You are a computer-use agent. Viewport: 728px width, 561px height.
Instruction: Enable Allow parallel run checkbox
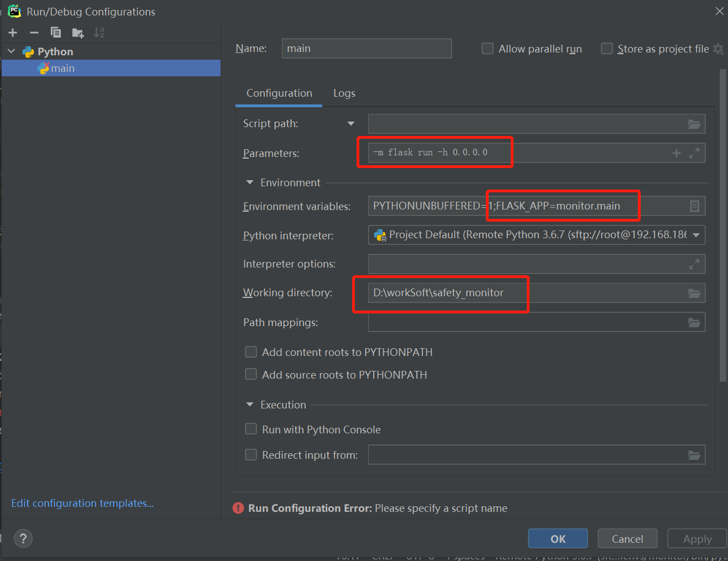click(x=488, y=49)
